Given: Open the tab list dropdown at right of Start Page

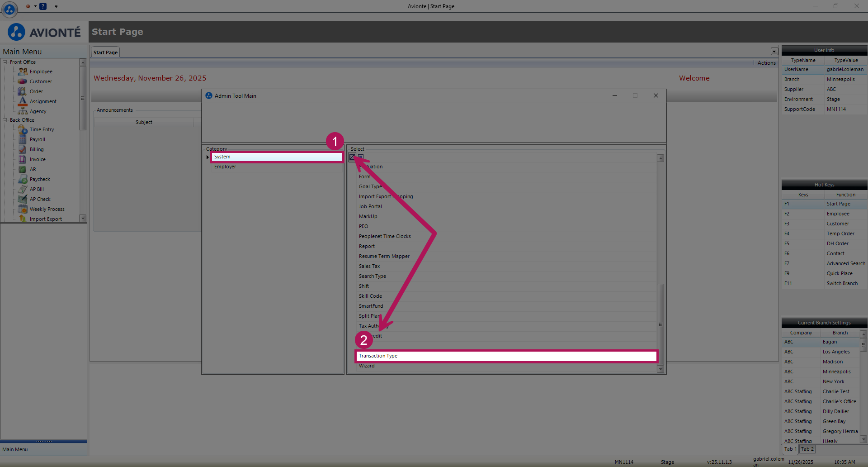Looking at the screenshot, I should (x=774, y=52).
